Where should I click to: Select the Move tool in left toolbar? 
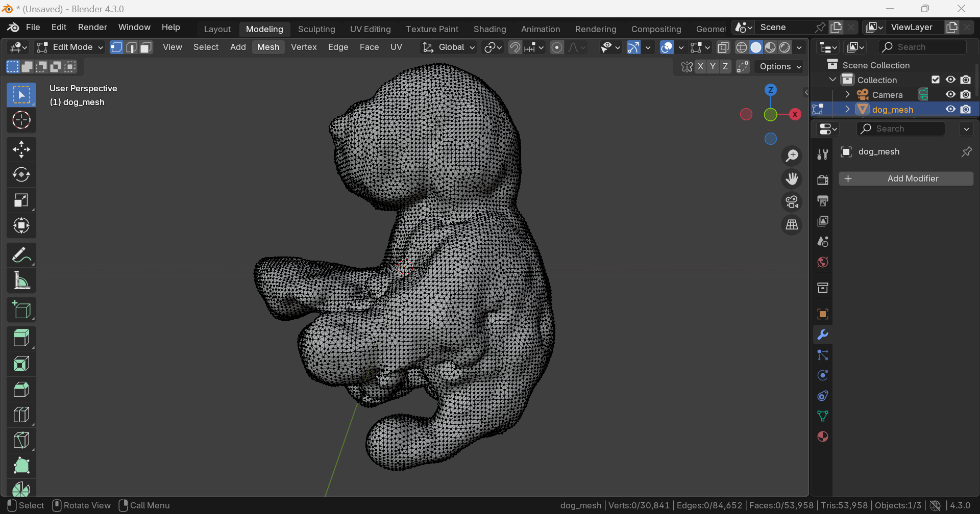pyautogui.click(x=21, y=149)
